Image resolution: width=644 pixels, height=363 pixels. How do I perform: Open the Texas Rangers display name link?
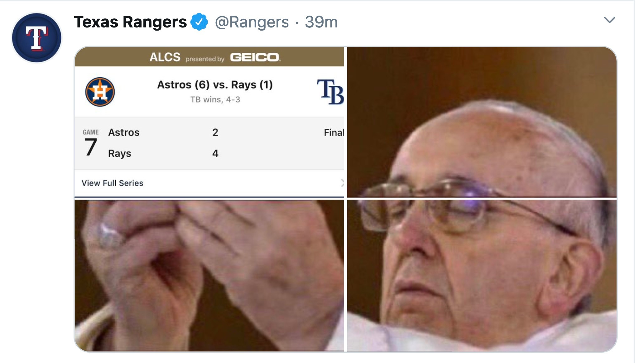point(130,22)
